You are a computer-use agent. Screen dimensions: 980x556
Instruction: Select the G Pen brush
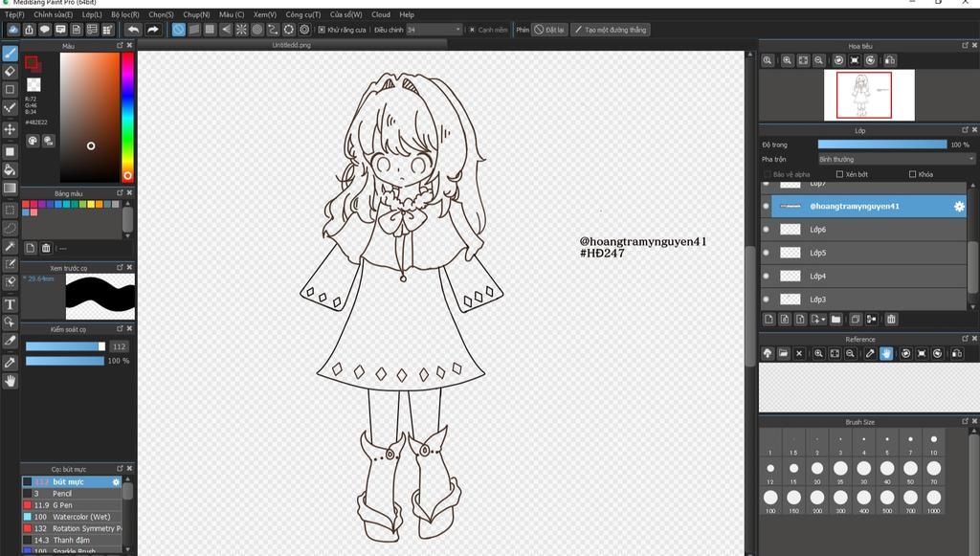pyautogui.click(x=72, y=504)
